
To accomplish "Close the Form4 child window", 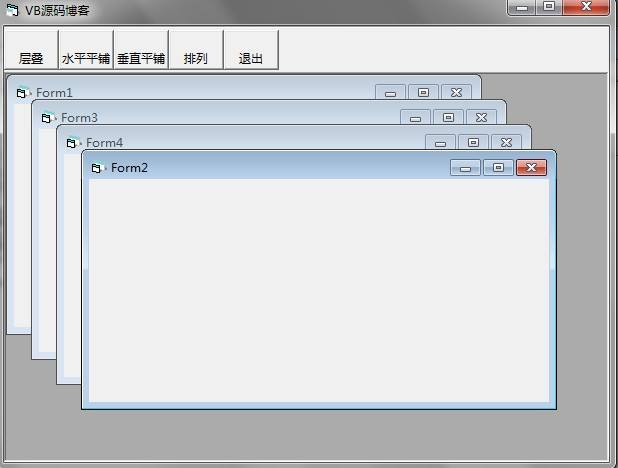I will click(x=506, y=142).
